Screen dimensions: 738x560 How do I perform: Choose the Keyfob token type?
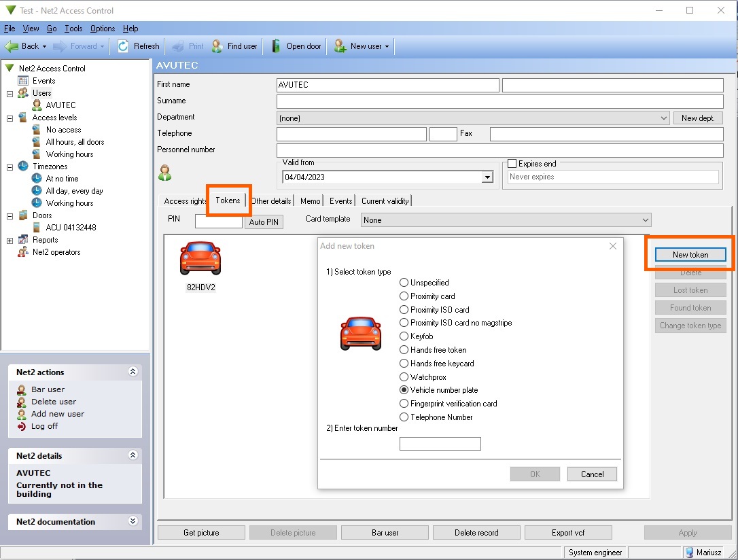tap(404, 336)
